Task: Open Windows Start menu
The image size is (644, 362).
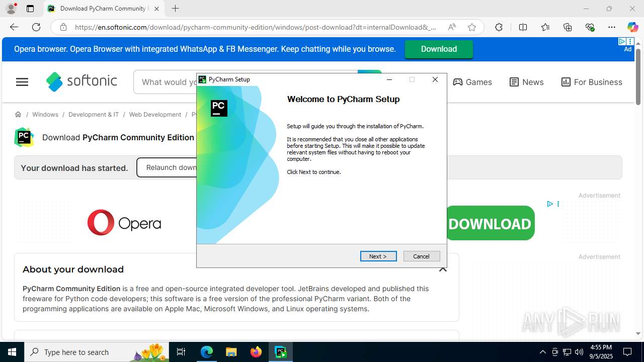Action: [x=12, y=352]
